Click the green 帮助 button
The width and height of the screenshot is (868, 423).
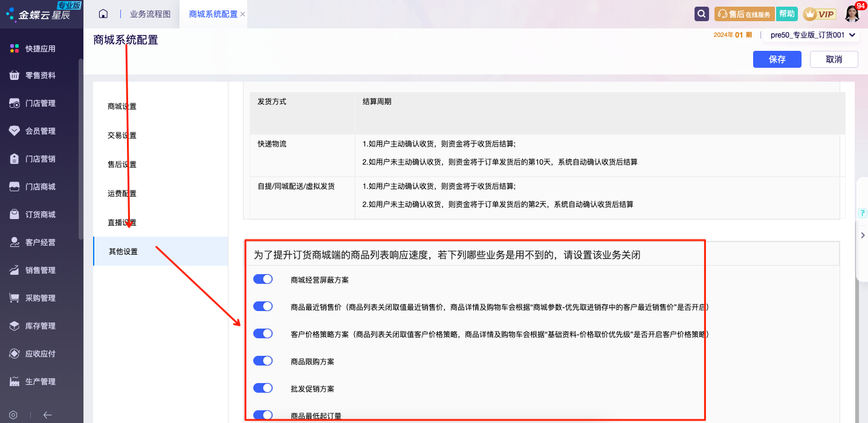pos(786,14)
